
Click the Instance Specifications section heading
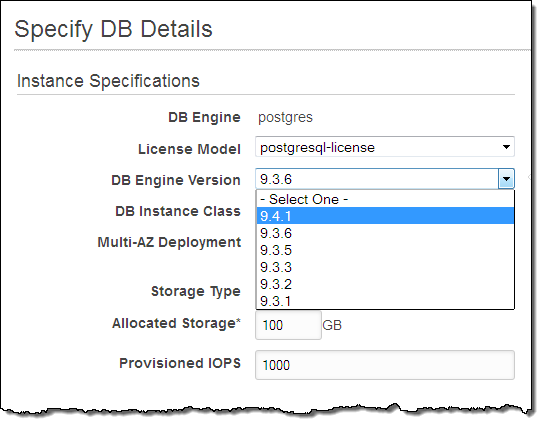pyautogui.click(x=108, y=81)
